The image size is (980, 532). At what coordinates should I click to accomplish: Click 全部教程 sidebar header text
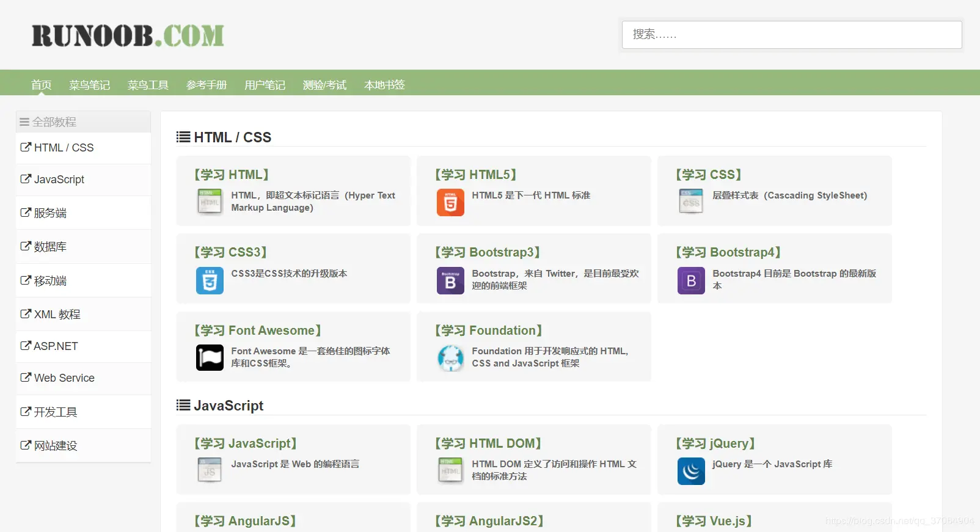click(x=54, y=122)
